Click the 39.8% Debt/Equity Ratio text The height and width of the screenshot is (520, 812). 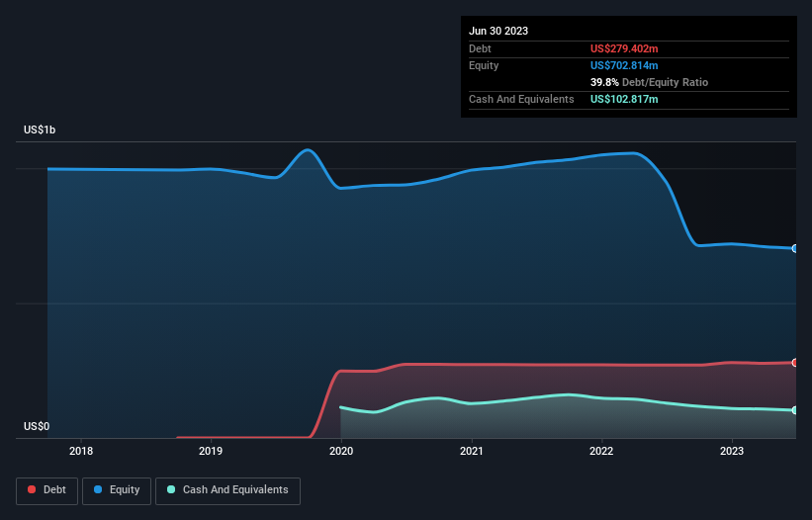click(649, 82)
